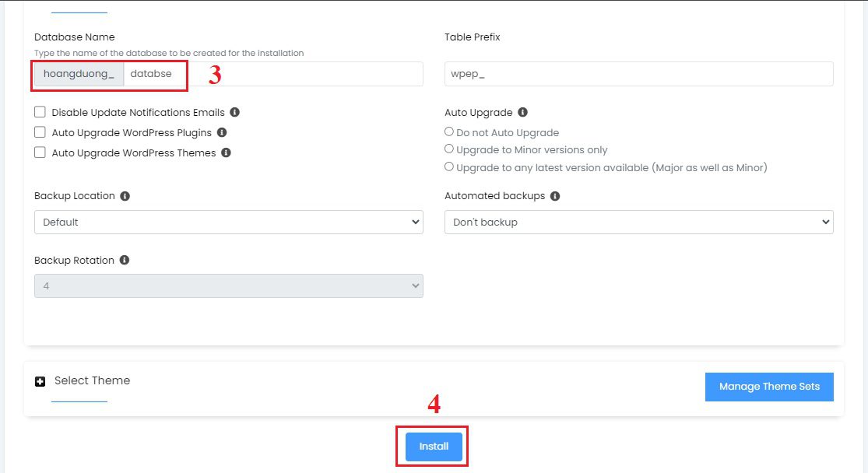This screenshot has height=473, width=868.
Task: Click info icon next to Auto Upgrade WordPress Plugins
Action: (x=222, y=132)
